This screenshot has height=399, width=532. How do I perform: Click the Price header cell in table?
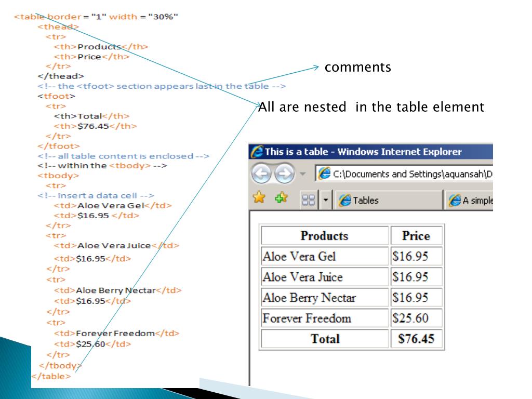pos(416,236)
